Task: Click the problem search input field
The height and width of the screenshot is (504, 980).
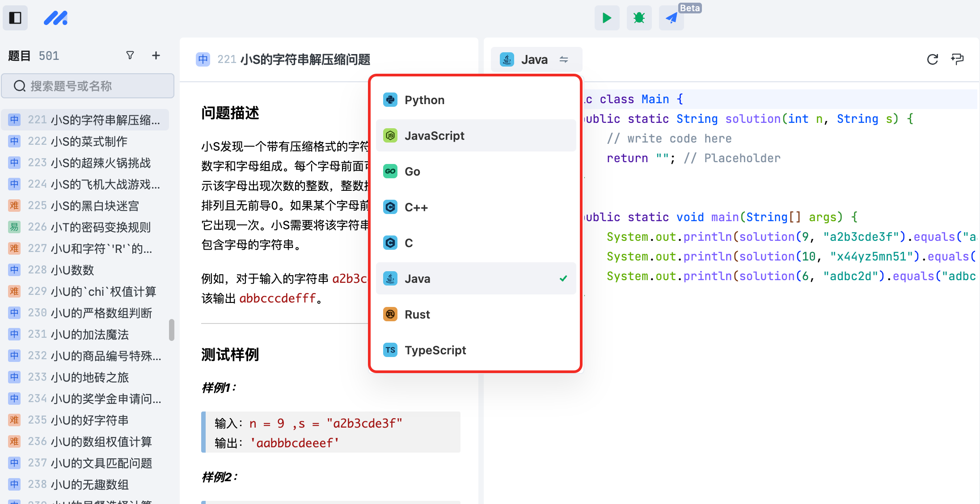Action: coord(88,86)
